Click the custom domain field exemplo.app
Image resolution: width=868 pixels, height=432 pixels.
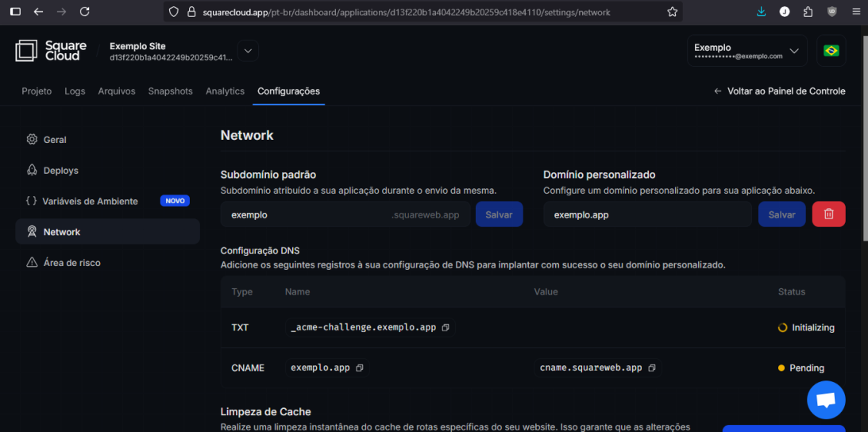[x=647, y=214]
